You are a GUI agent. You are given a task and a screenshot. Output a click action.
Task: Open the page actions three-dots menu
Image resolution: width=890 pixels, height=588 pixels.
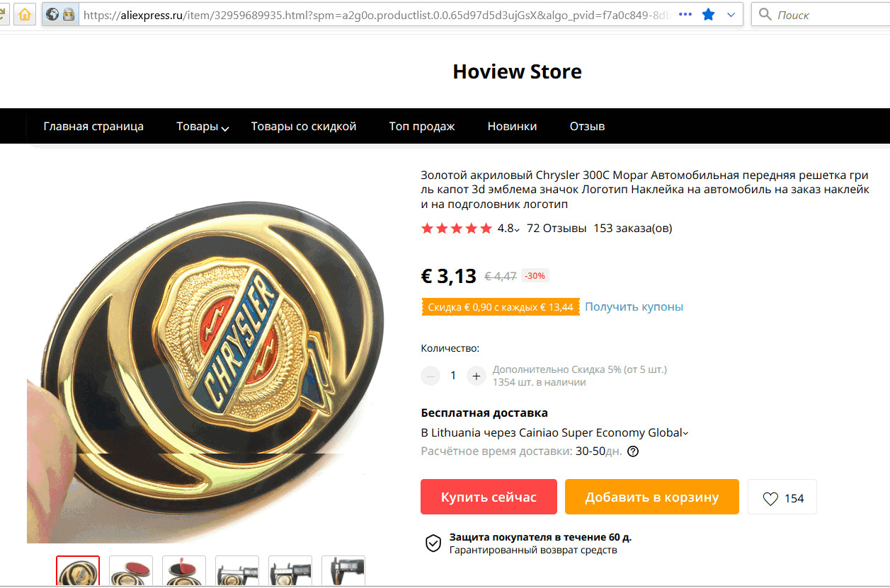[x=685, y=14]
